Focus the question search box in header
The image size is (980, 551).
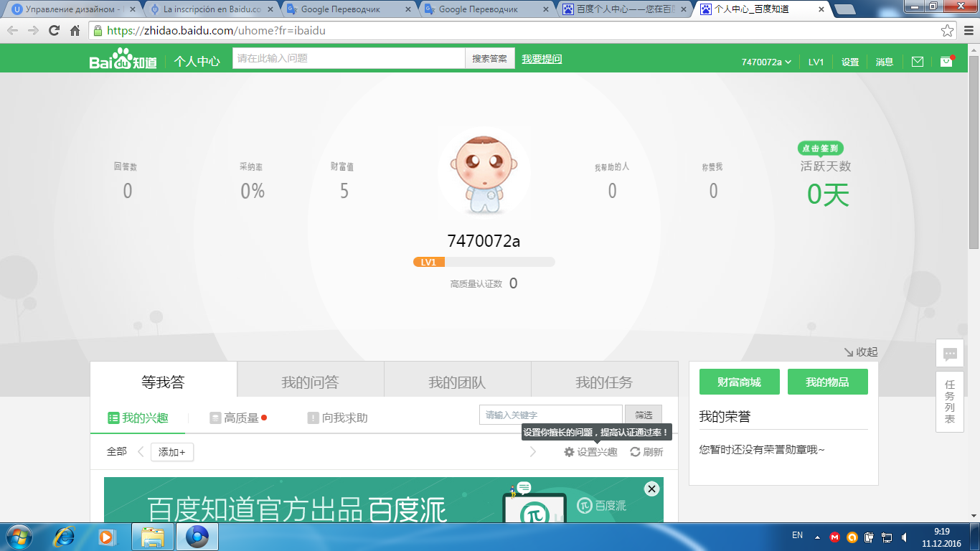(x=349, y=58)
